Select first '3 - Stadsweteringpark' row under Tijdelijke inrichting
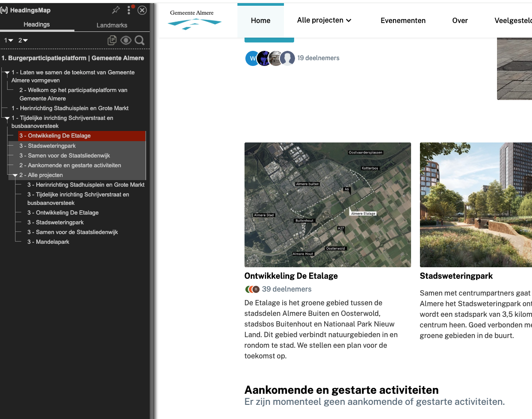532x419 pixels. tap(47, 146)
